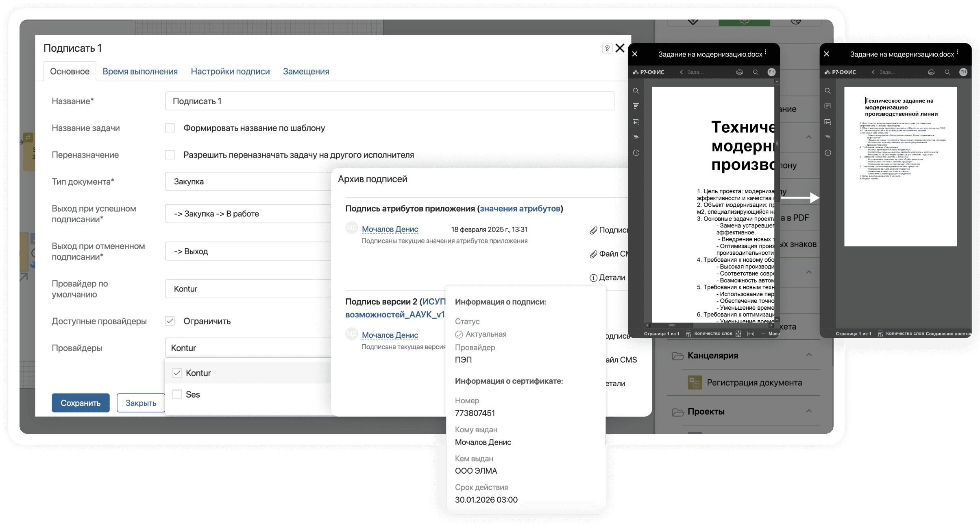Click the Сохранить button
The width and height of the screenshot is (980, 525).
(x=81, y=403)
